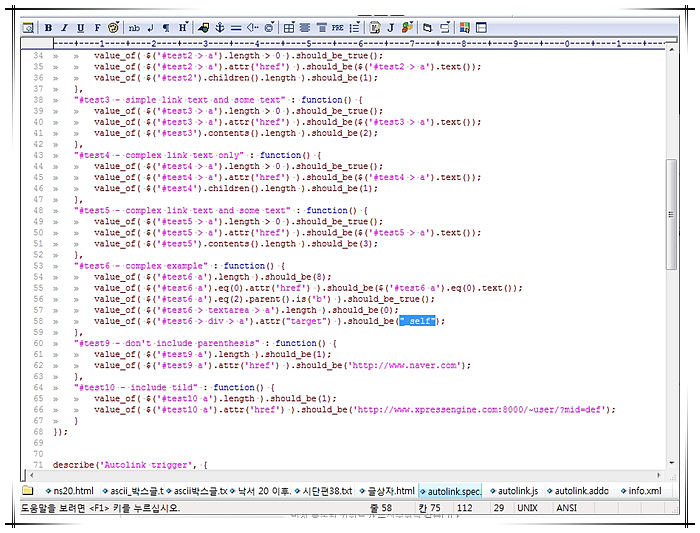Click the 'http://www.naver.com' string on line 62

pyautogui.click(x=404, y=366)
